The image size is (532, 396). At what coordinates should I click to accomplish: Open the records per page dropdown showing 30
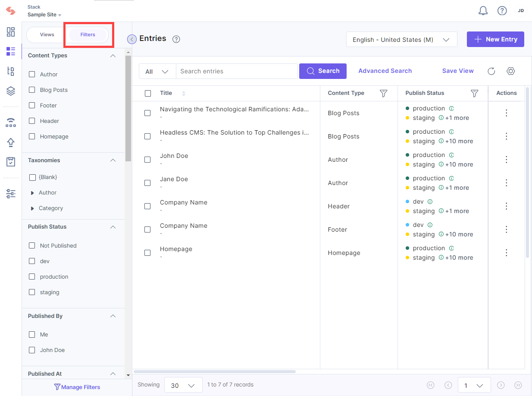[183, 385]
